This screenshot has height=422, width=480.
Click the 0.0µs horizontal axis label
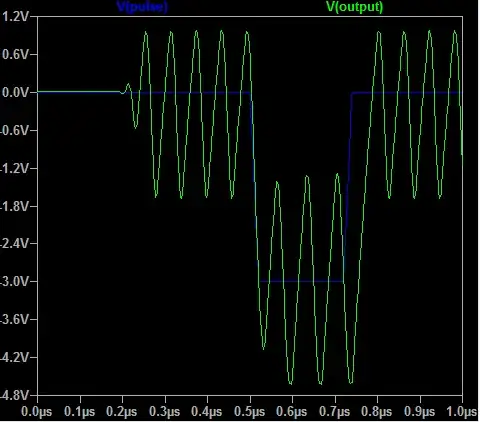pyautogui.click(x=37, y=412)
